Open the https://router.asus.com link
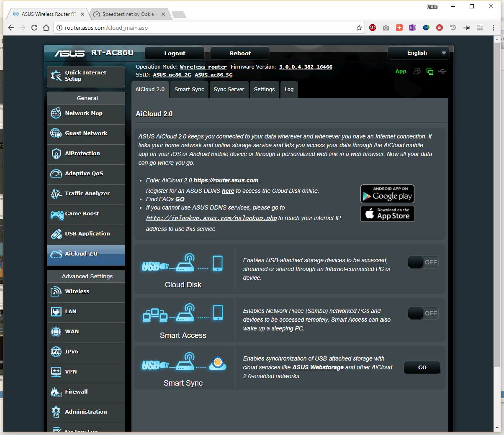 [226, 181]
